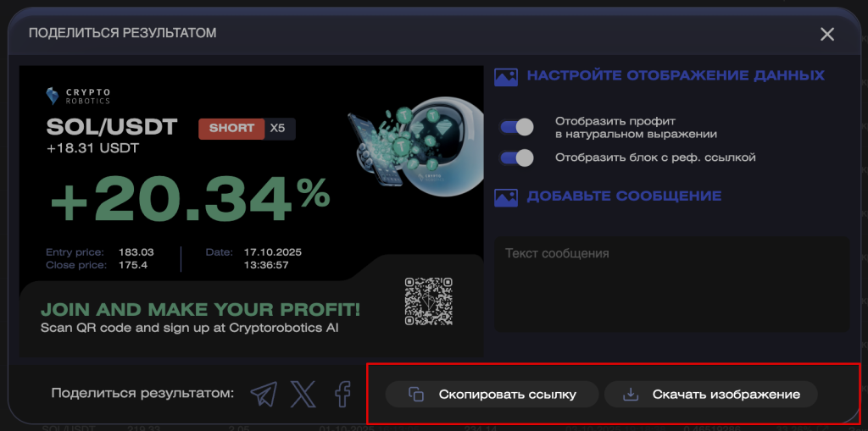Click the SOL/USDT pair title
The width and height of the screenshot is (868, 431).
pyautogui.click(x=112, y=128)
